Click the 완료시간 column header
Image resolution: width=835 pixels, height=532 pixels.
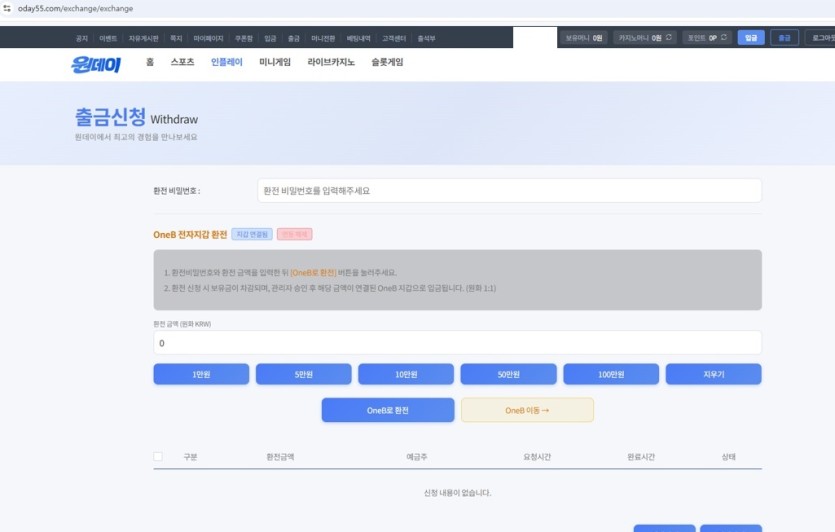click(641, 457)
